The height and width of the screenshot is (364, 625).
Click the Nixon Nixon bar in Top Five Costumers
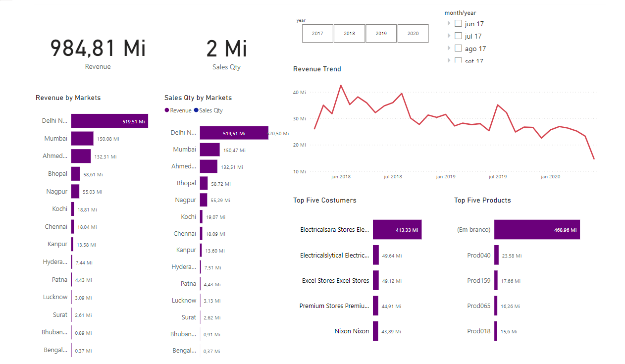click(375, 330)
